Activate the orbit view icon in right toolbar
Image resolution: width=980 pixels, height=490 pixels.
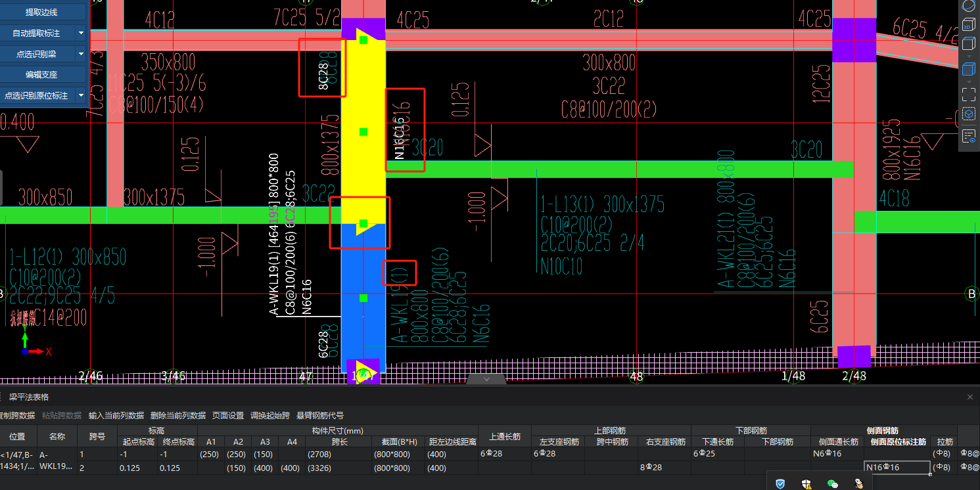tap(968, 5)
